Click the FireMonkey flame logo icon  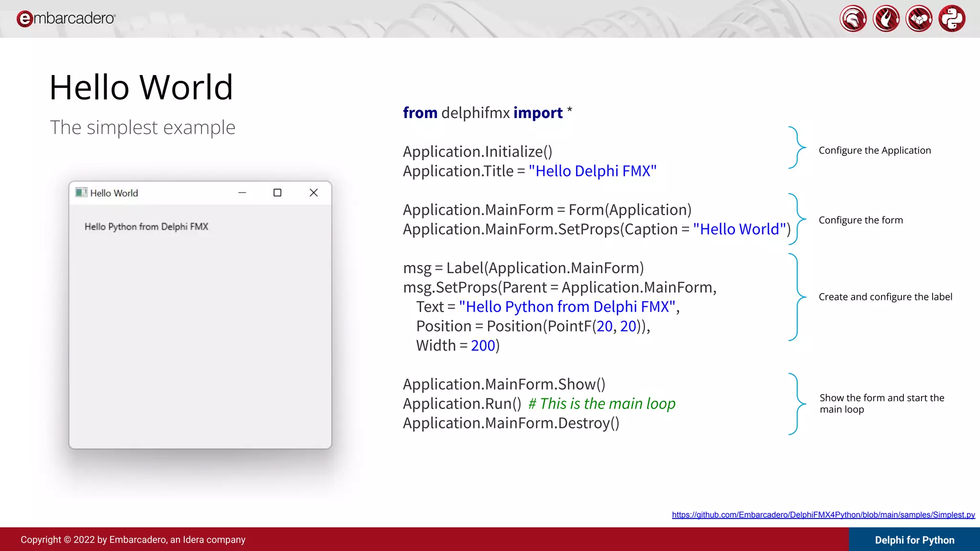[x=886, y=19]
